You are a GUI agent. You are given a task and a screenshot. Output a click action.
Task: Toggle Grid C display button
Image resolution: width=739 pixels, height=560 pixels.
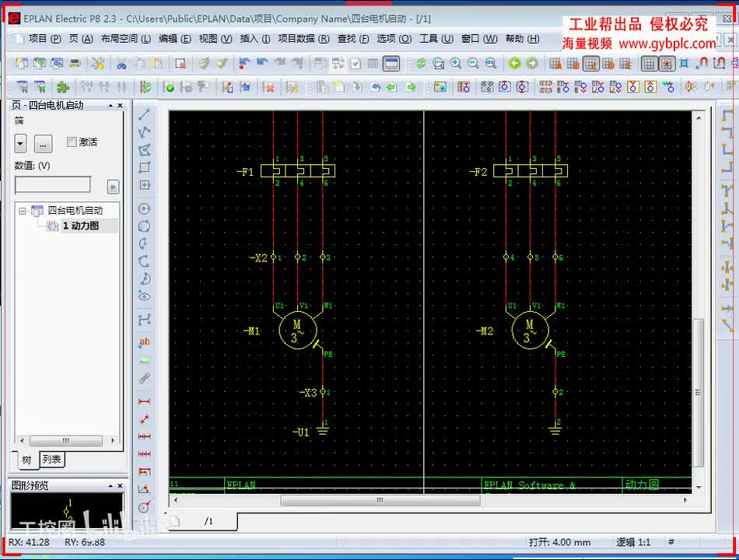tap(590, 64)
